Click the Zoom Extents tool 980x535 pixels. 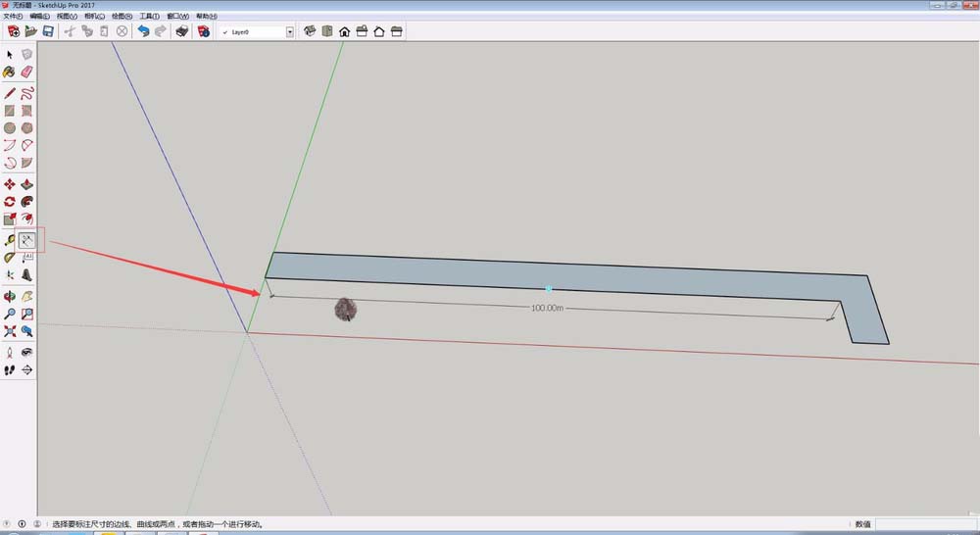click(x=10, y=332)
